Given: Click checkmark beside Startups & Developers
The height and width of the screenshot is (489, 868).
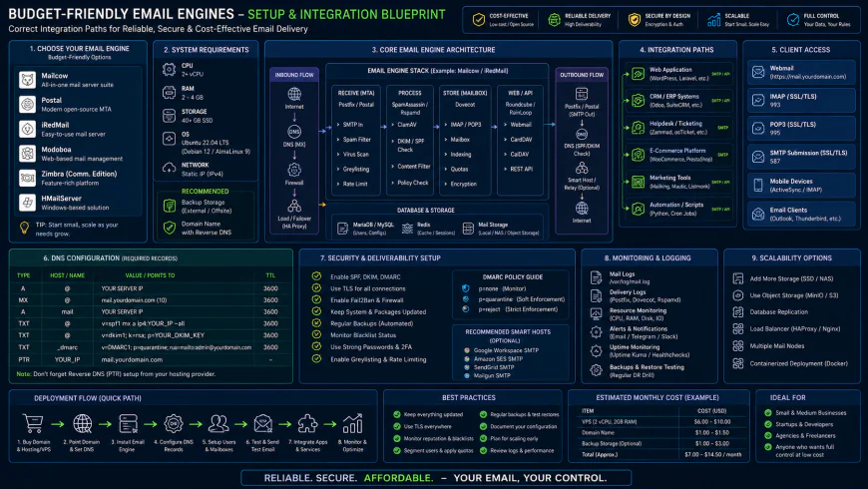Looking at the screenshot, I should coord(768,424).
